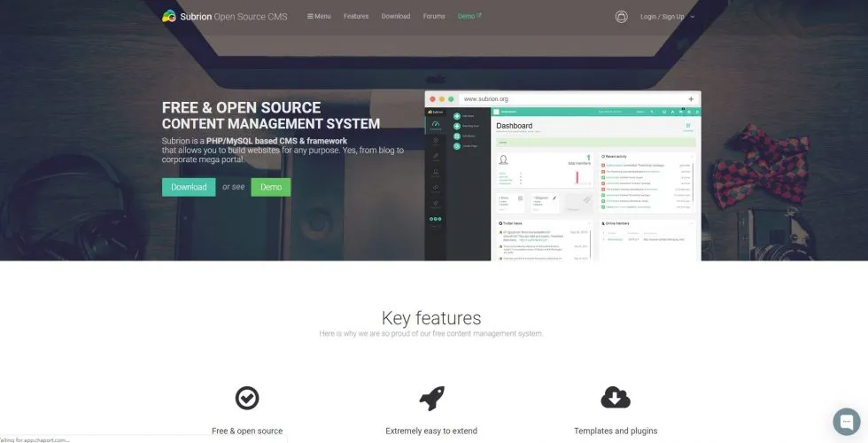Expand the Login / Sign Up dropdown arrow
868x443 pixels.
[692, 17]
